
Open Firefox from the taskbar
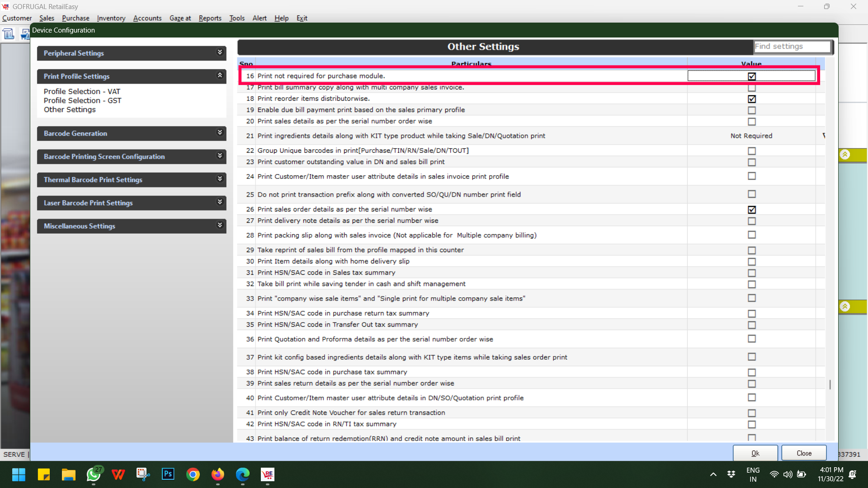tap(218, 474)
